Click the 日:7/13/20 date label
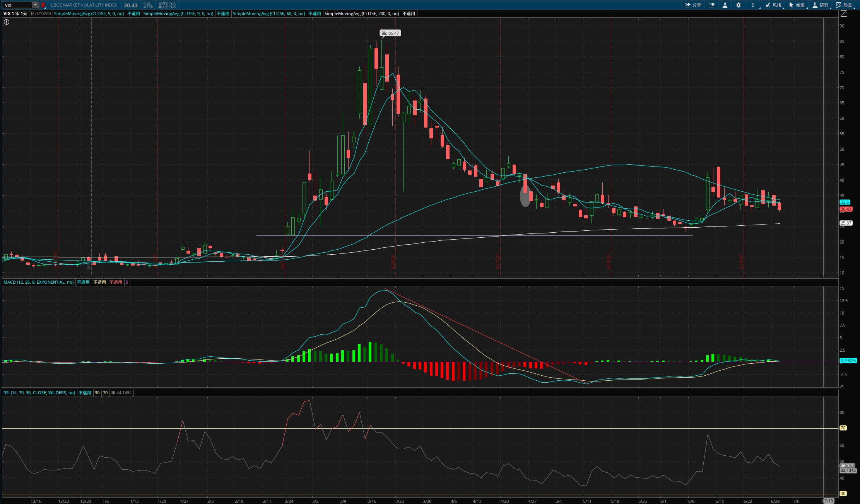The image size is (860, 504). pyautogui.click(x=41, y=14)
